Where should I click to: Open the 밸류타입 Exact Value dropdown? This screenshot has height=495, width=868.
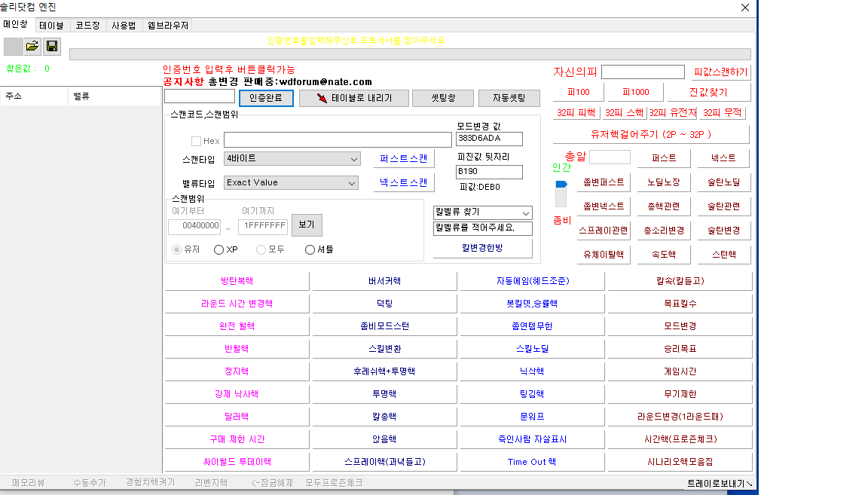352,183
